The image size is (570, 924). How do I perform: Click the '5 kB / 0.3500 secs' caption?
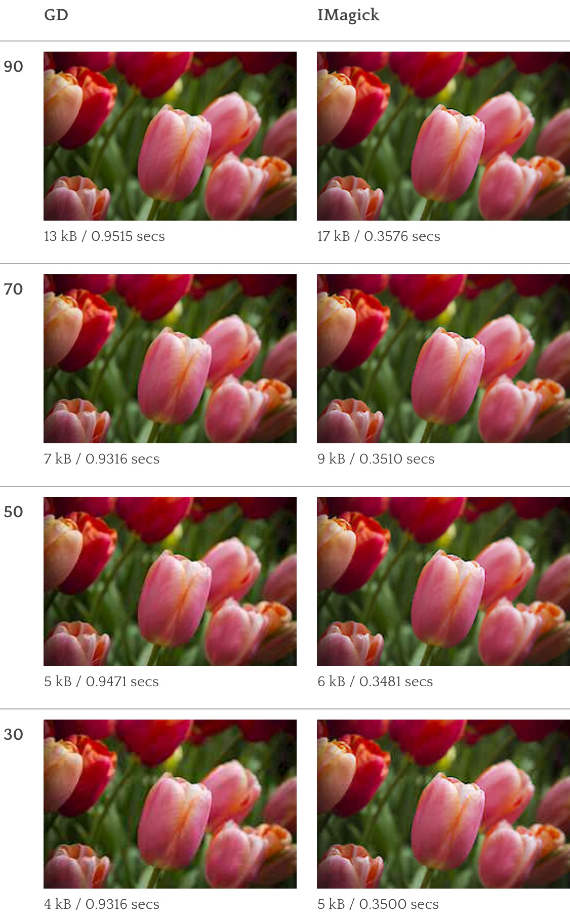pyautogui.click(x=378, y=904)
